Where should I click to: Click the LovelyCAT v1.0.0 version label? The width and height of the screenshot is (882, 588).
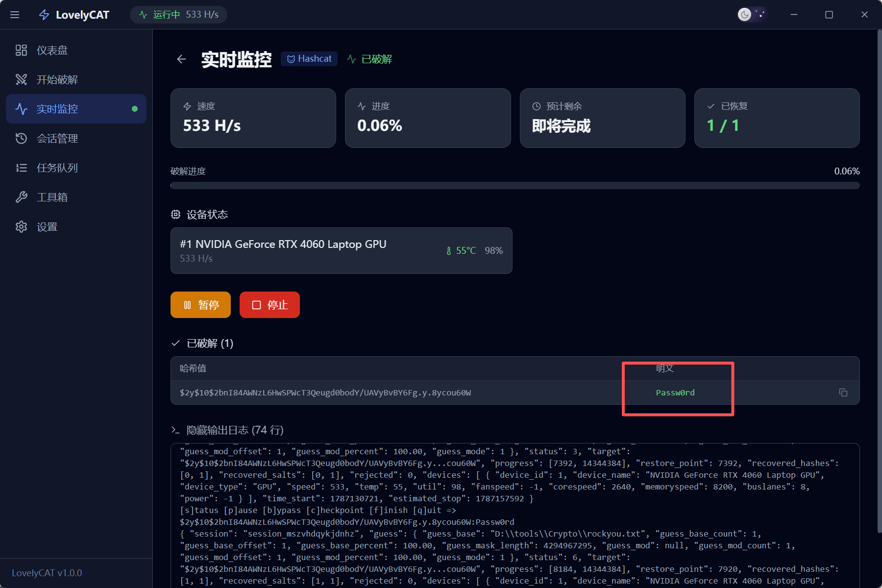[47, 573]
